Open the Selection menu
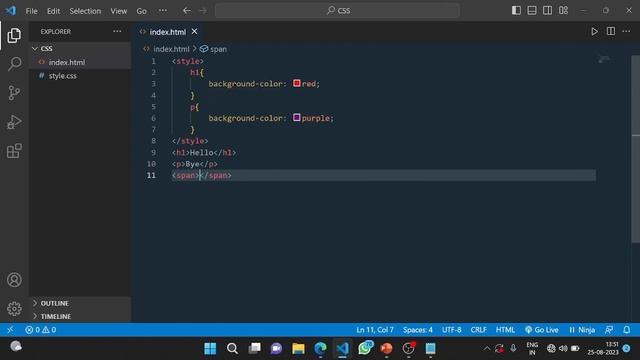Image resolution: width=640 pixels, height=360 pixels. tap(85, 11)
